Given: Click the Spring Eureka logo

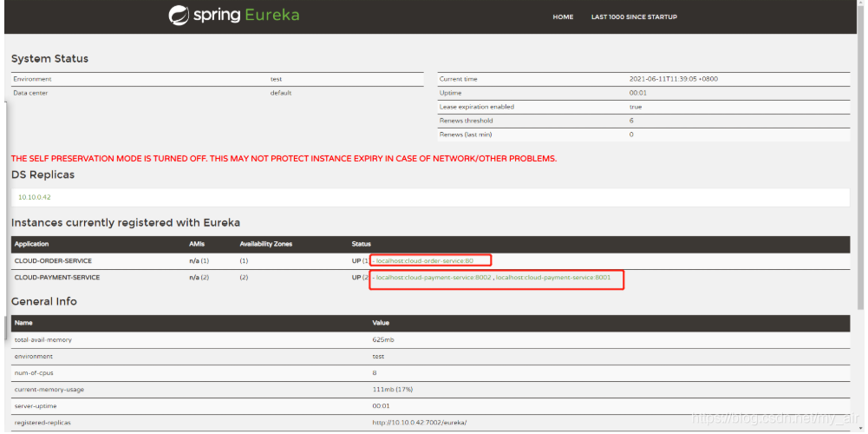Looking at the screenshot, I should 233,15.
